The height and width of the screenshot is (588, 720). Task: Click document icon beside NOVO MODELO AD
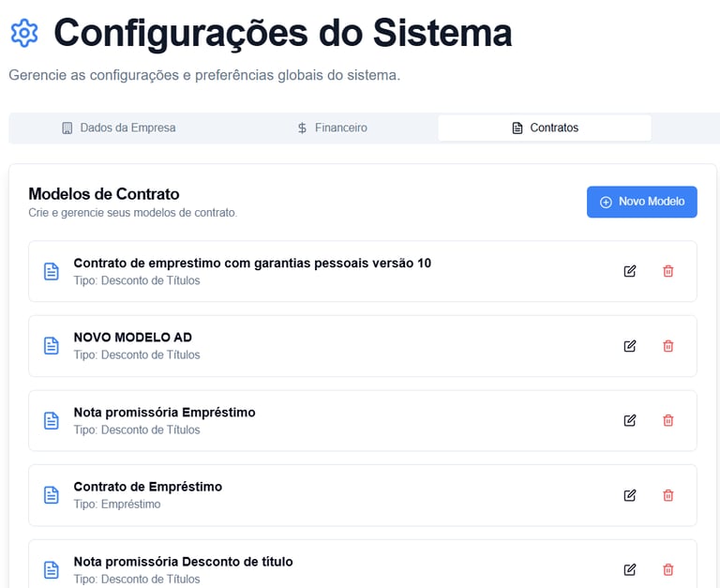pyautogui.click(x=52, y=346)
